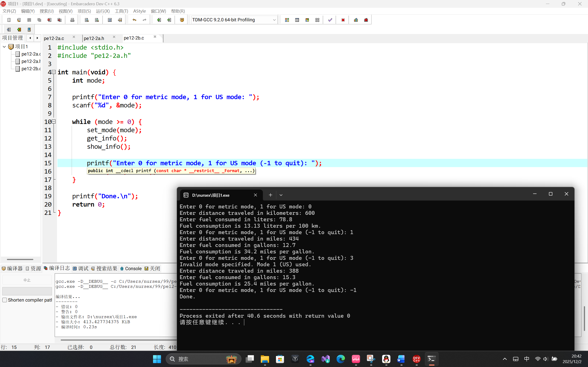
Task: Open the 运行(X) menu
Action: (x=102, y=11)
